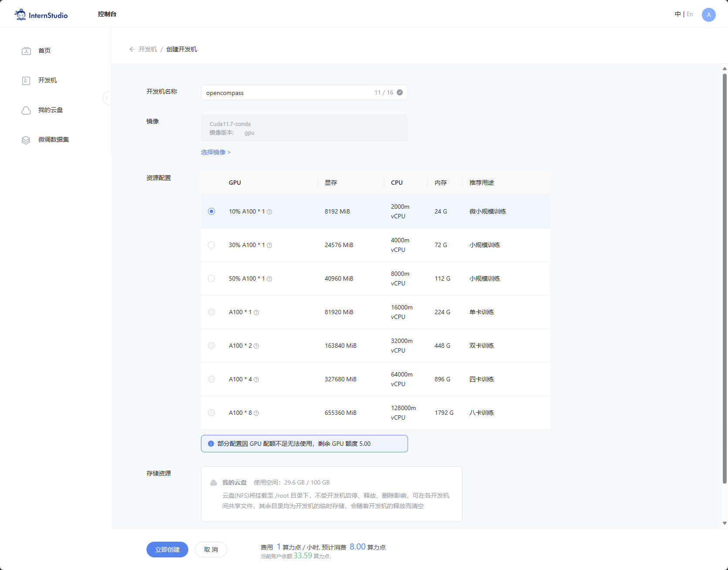The height and width of the screenshot is (570, 728).
Task: Click the cloud icon in storage card
Action: [214, 483]
